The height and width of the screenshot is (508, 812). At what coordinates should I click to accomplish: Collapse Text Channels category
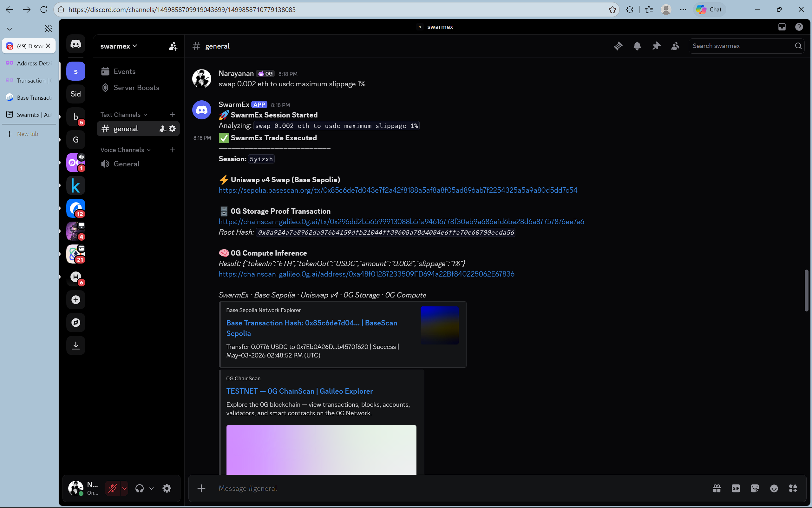point(123,115)
